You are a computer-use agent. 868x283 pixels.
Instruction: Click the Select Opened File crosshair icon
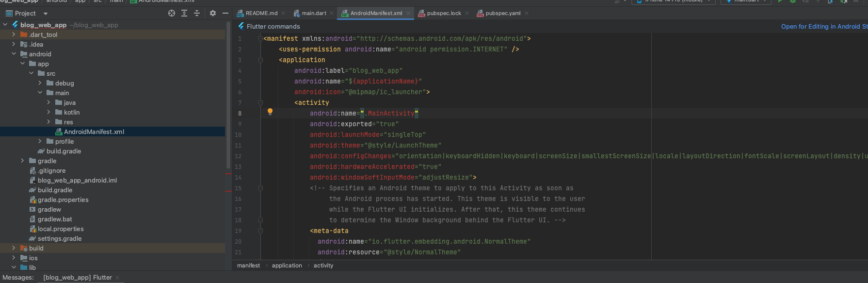[172, 13]
